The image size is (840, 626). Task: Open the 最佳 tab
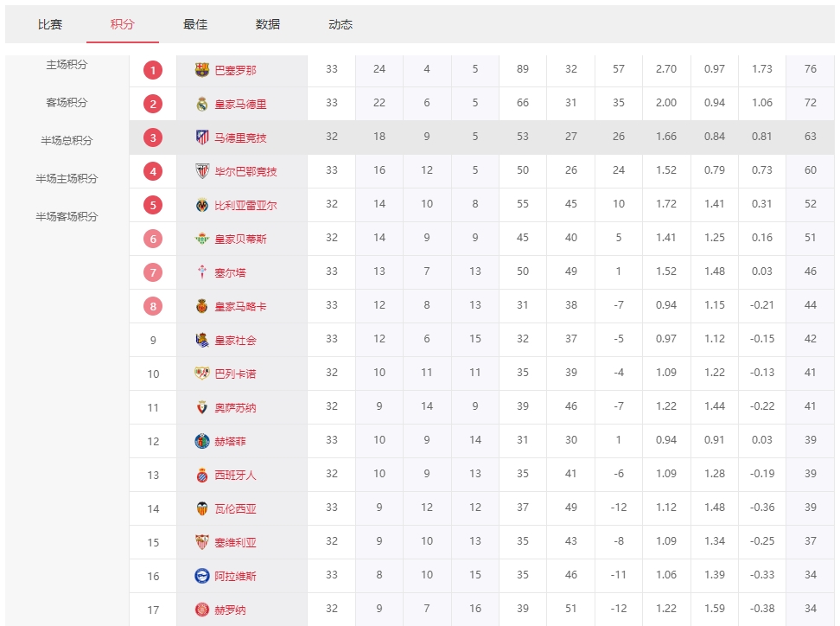pyautogui.click(x=195, y=25)
